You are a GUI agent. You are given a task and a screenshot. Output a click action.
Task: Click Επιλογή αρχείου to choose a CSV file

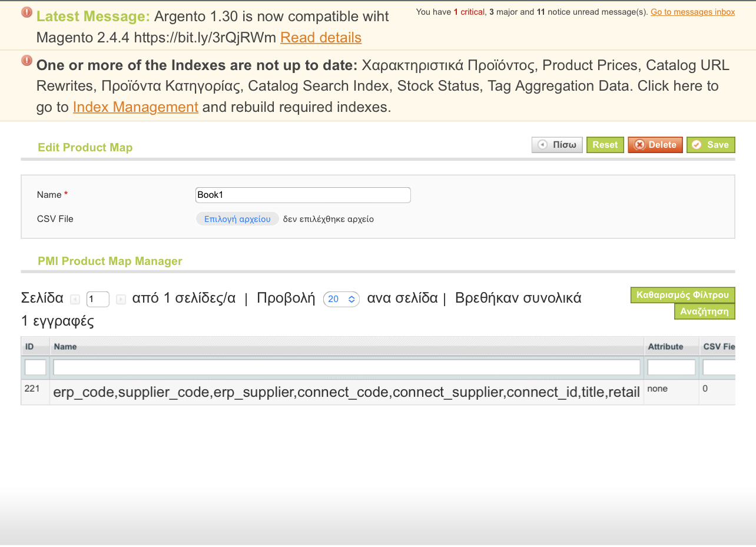point(237,218)
